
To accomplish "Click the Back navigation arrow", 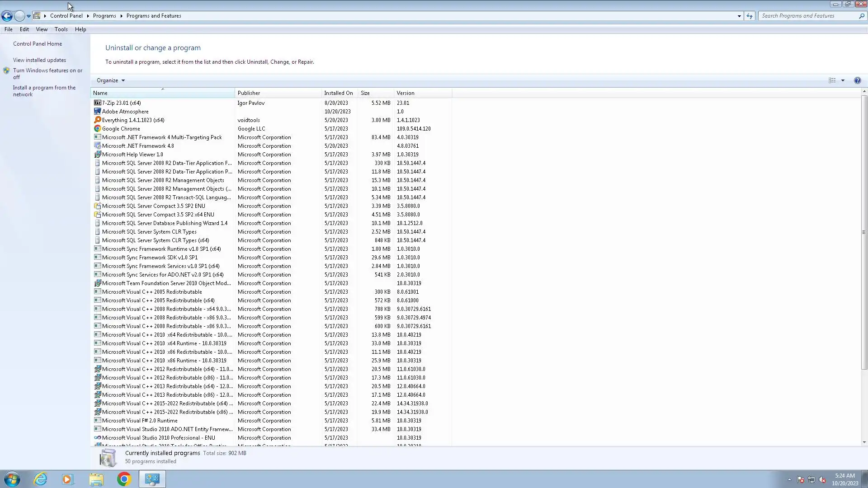I will 7,16.
